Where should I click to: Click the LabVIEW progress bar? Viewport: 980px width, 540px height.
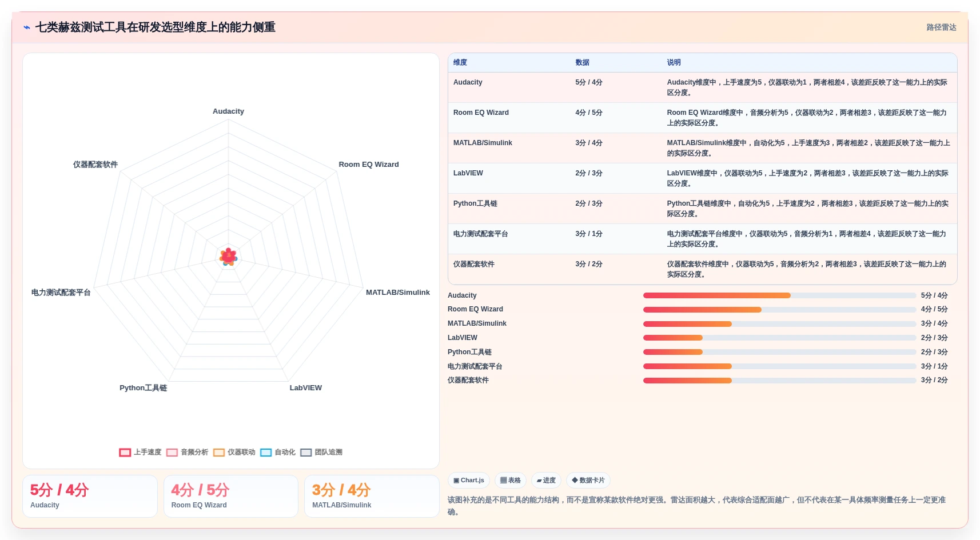(x=779, y=338)
